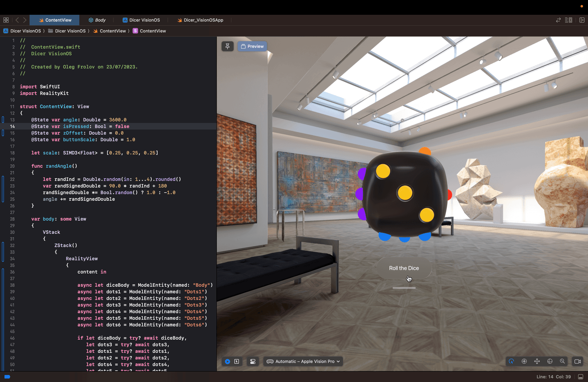Select the pan camera tool

click(537, 361)
